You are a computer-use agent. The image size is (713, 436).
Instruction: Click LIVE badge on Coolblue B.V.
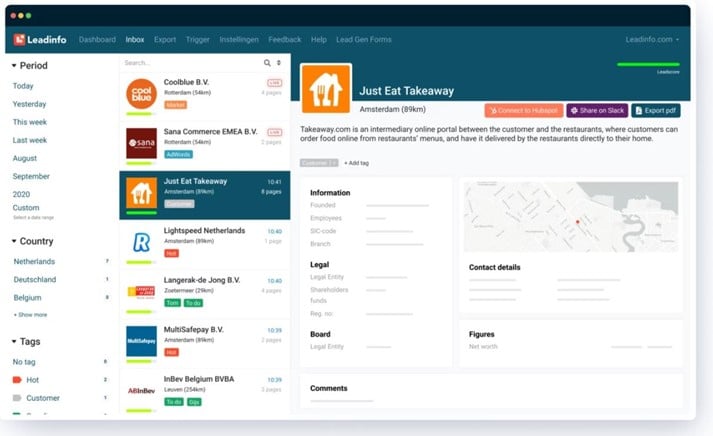pos(274,83)
